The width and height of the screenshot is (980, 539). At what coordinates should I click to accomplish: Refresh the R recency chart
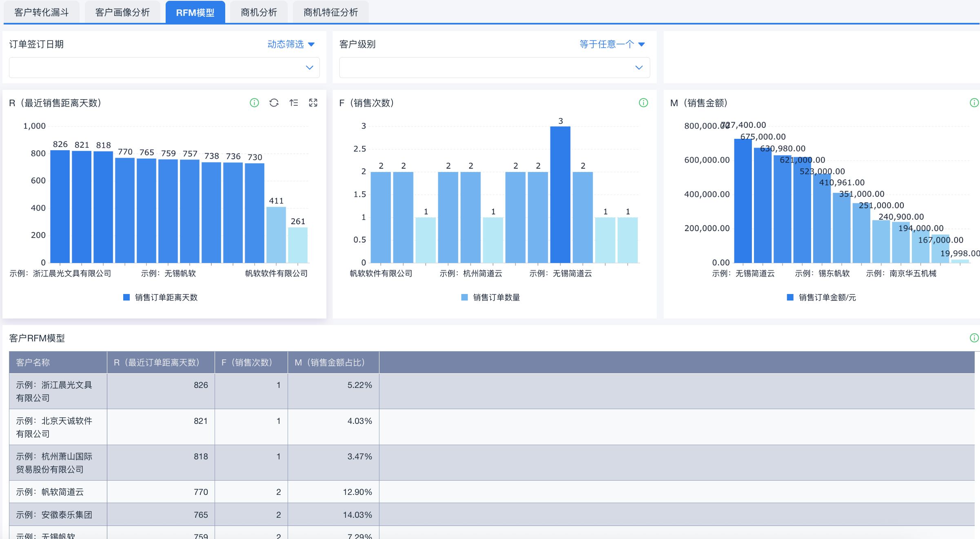click(274, 103)
